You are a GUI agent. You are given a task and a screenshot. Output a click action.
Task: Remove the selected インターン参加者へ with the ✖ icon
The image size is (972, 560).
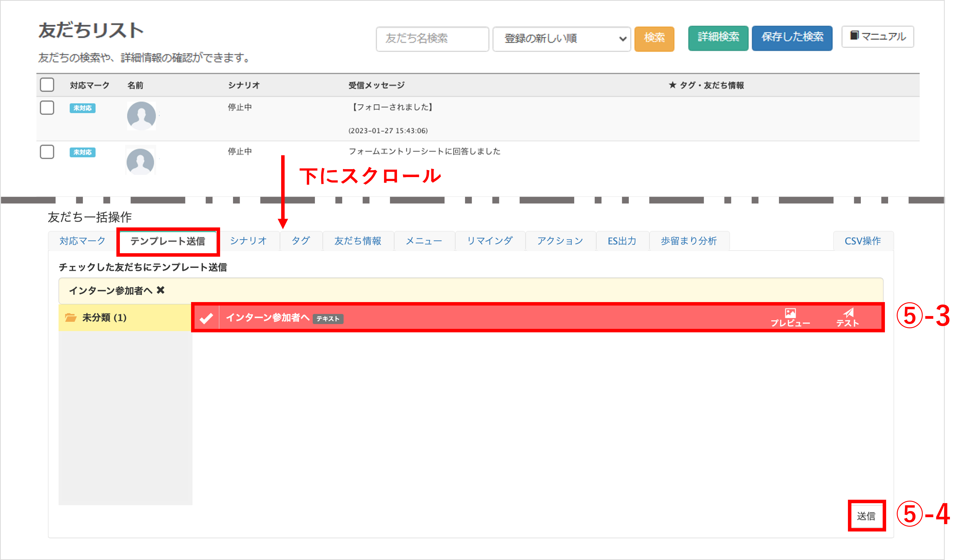point(161,290)
